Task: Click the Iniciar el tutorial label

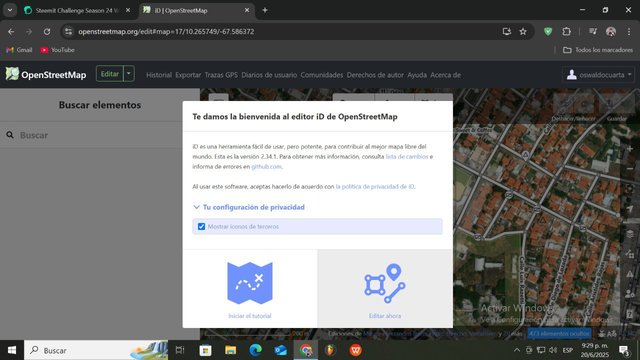Action: pyautogui.click(x=250, y=316)
